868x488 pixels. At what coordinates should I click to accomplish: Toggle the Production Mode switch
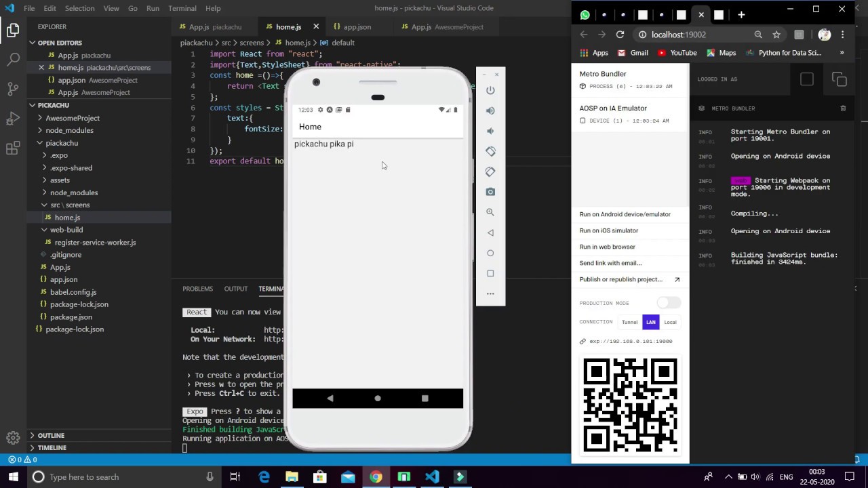pos(669,303)
